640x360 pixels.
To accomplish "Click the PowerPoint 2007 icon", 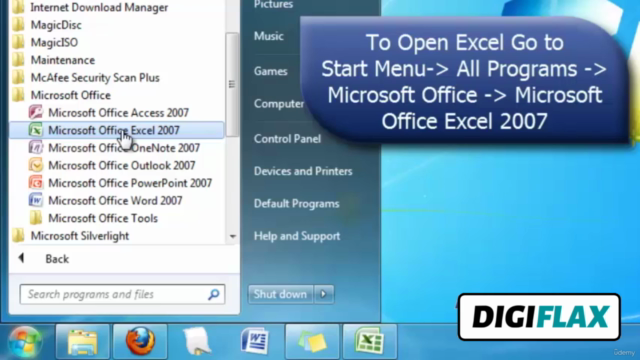I will pyautogui.click(x=36, y=183).
